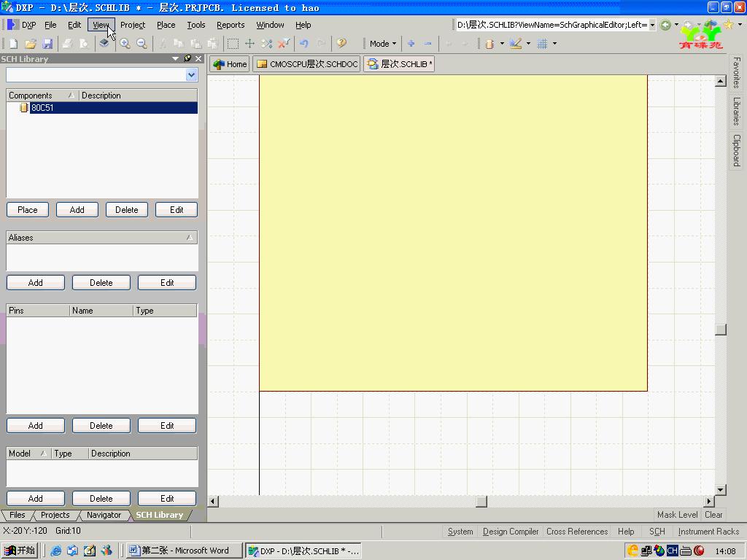This screenshot has height=560, width=747.
Task: Switch to the Home document tab
Action: pyautogui.click(x=230, y=64)
